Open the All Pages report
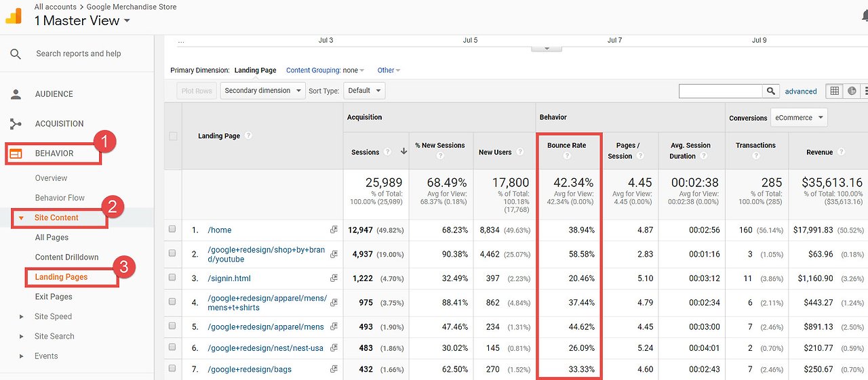Screen dimensions: 868x380 (52, 238)
